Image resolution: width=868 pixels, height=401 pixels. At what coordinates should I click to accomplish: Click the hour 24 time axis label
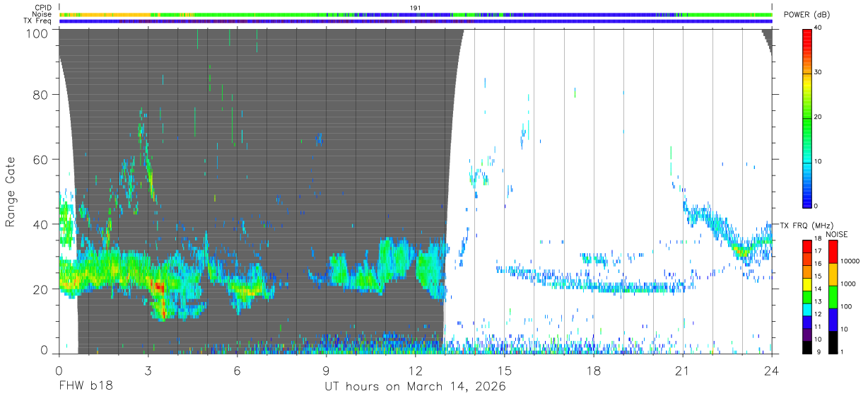point(772,370)
